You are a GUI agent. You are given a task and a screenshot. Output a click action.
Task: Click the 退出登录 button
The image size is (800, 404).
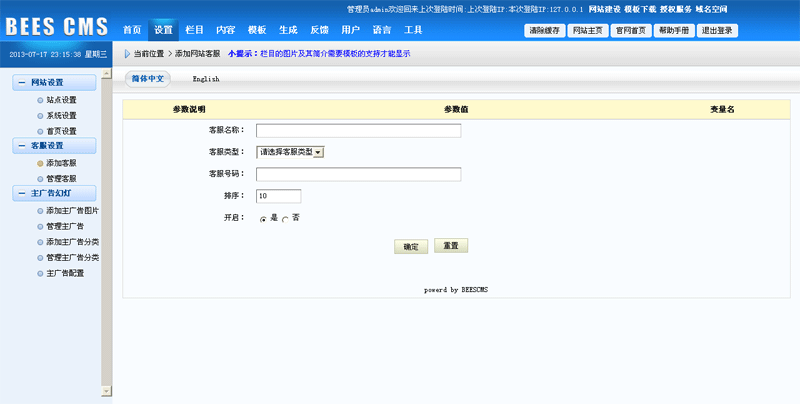tap(717, 31)
